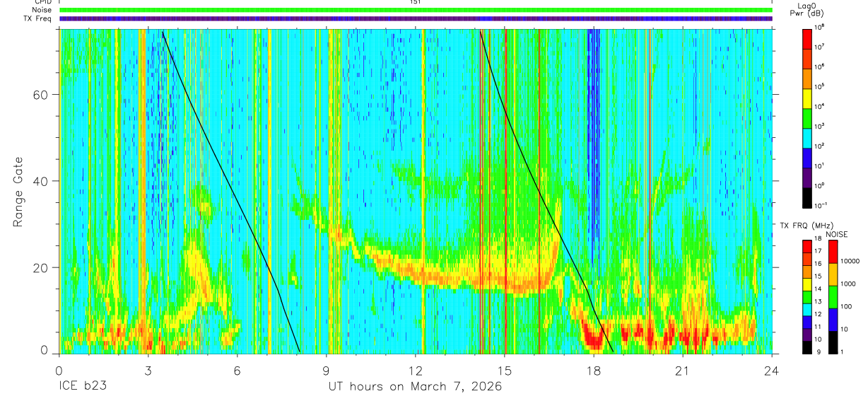Click the black diagonal line ending near 8 UT
The width and height of the screenshot is (868, 401).
[x=231, y=192]
